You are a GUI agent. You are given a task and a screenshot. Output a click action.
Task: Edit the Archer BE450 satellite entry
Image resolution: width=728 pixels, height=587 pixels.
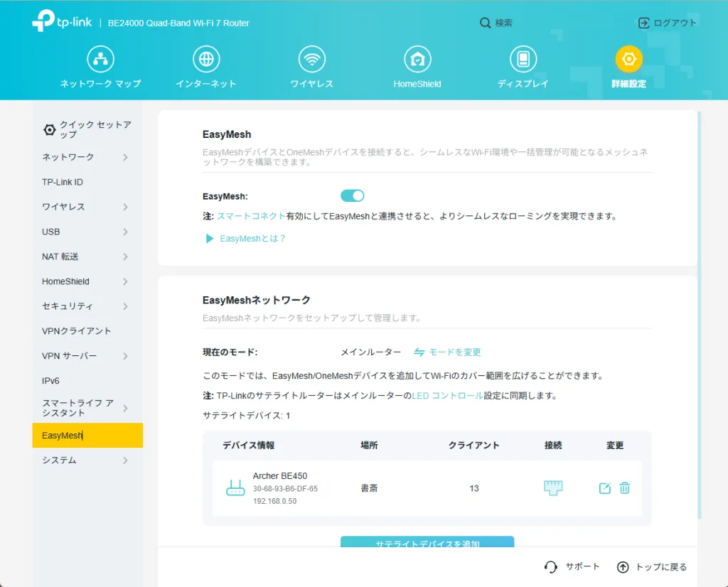[x=604, y=488]
